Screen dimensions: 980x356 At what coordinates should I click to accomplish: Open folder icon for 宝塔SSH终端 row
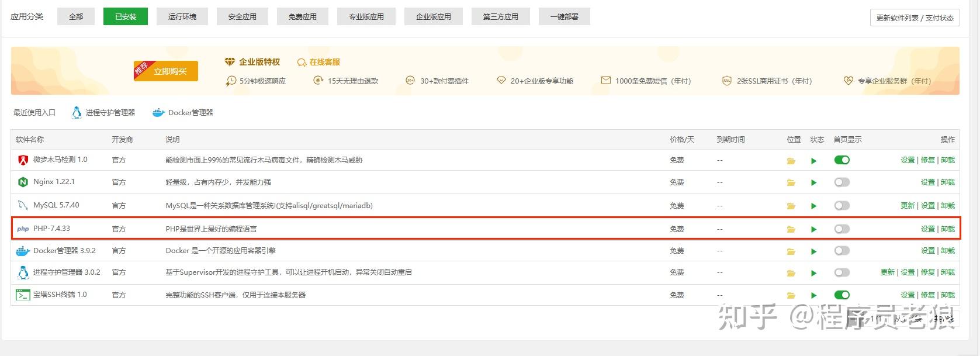tap(791, 295)
